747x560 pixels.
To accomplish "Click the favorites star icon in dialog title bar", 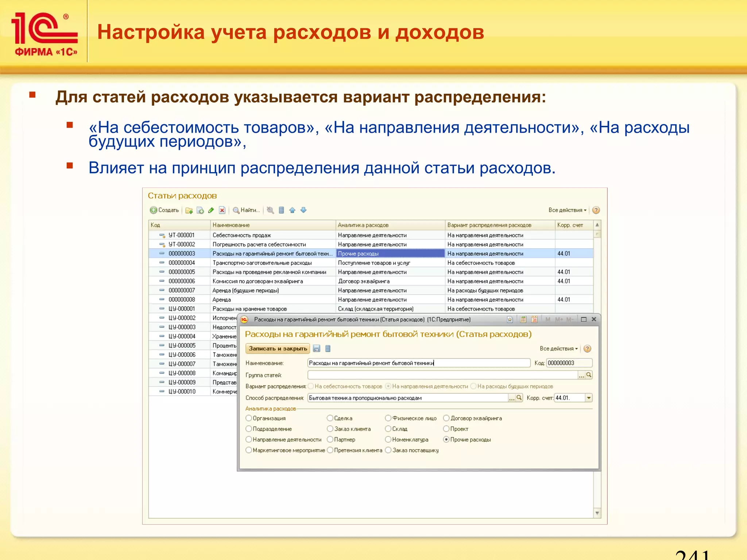I will click(510, 319).
